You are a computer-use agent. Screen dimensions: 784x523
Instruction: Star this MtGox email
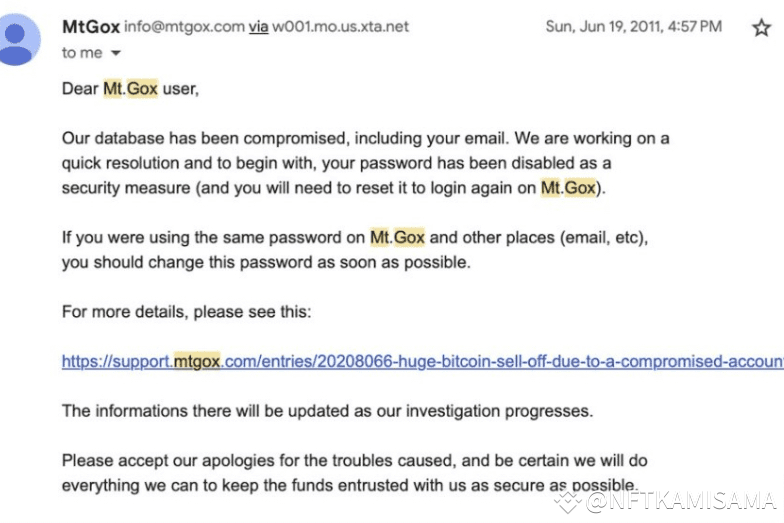(762, 28)
